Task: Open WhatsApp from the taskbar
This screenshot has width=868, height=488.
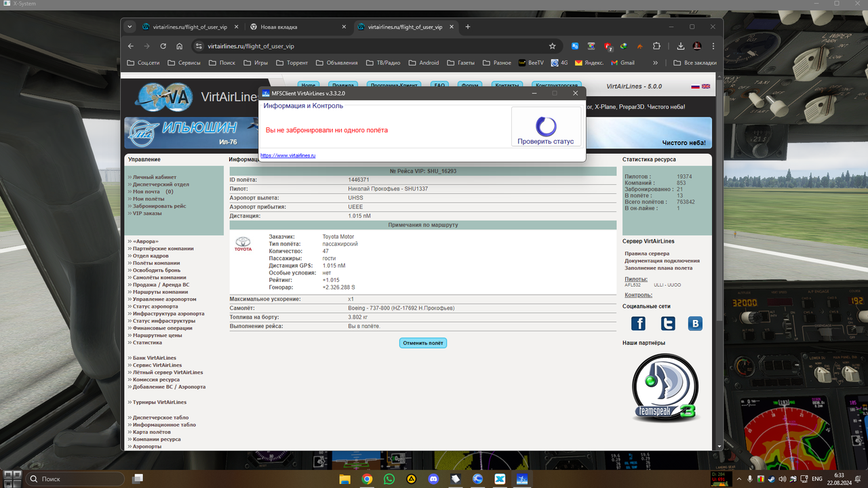Action: 389,479
